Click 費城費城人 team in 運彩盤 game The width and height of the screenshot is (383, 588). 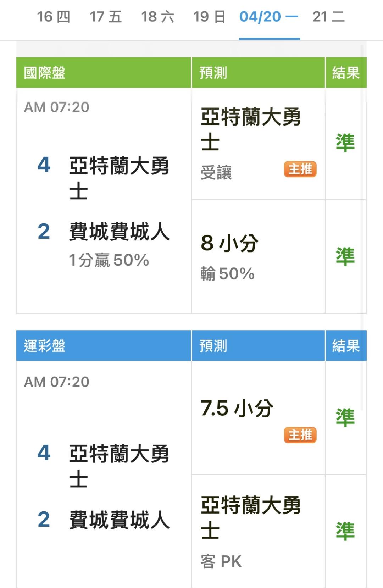[119, 520]
